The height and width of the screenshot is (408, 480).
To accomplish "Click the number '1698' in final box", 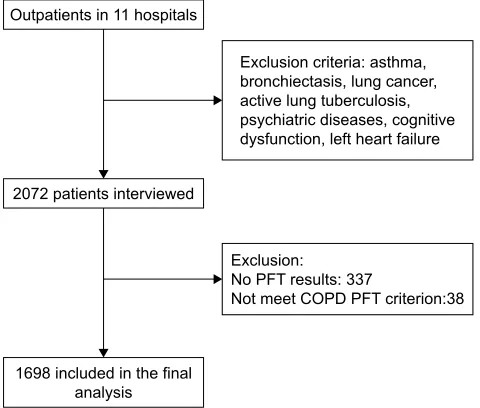I will coord(33,373).
